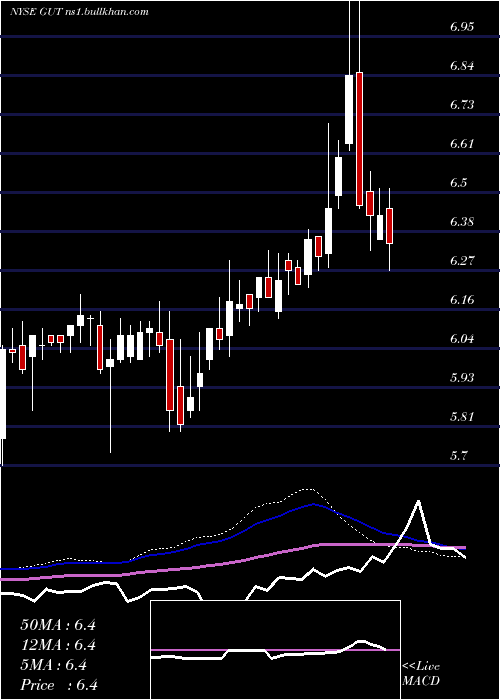Click the 5MA : 6.4 readout

pyautogui.click(x=54, y=665)
